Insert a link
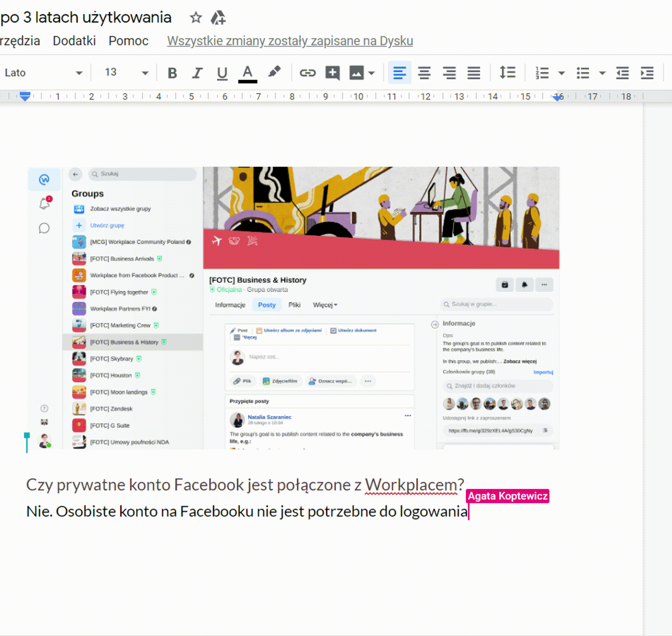The width and height of the screenshot is (672, 636). [x=307, y=73]
